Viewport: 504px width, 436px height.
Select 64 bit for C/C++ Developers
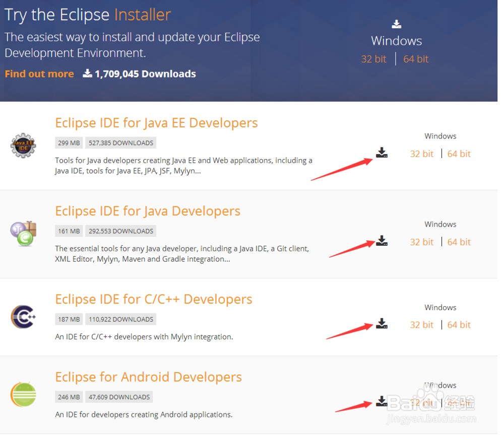tap(459, 325)
